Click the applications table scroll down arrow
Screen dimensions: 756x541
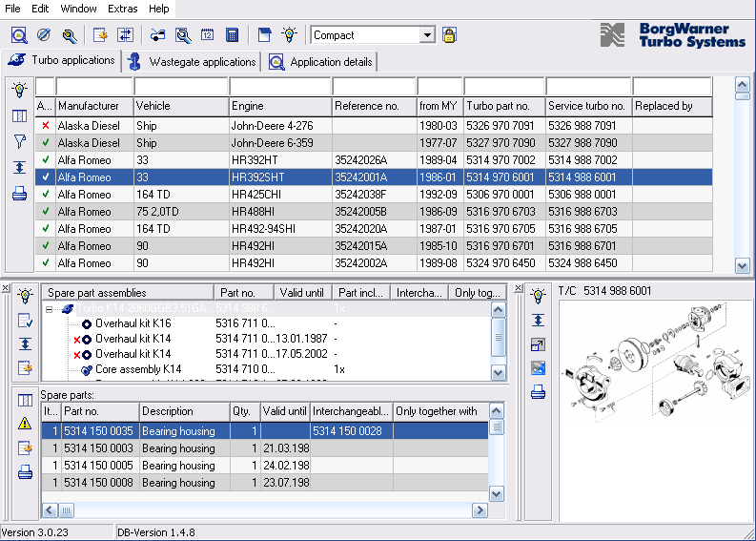click(742, 265)
